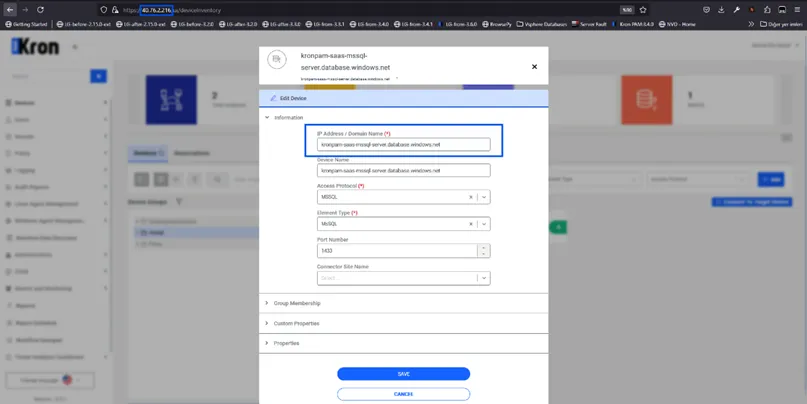This screenshot has height=404, width=807.
Task: Open the Kron PAM 3.4.0 bookmark
Action: click(x=633, y=24)
